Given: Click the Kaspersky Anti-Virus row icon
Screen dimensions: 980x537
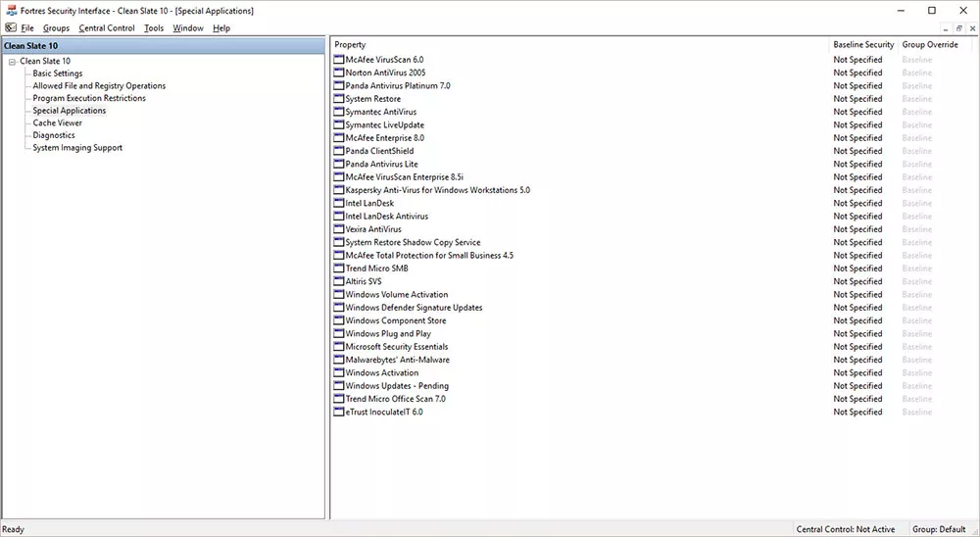Looking at the screenshot, I should (x=339, y=191).
